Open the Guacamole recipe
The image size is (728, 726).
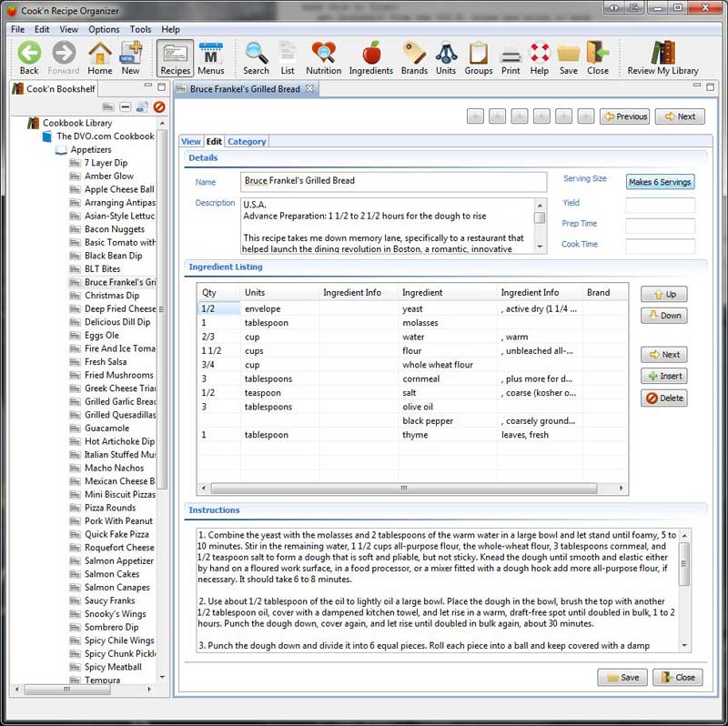tap(106, 428)
